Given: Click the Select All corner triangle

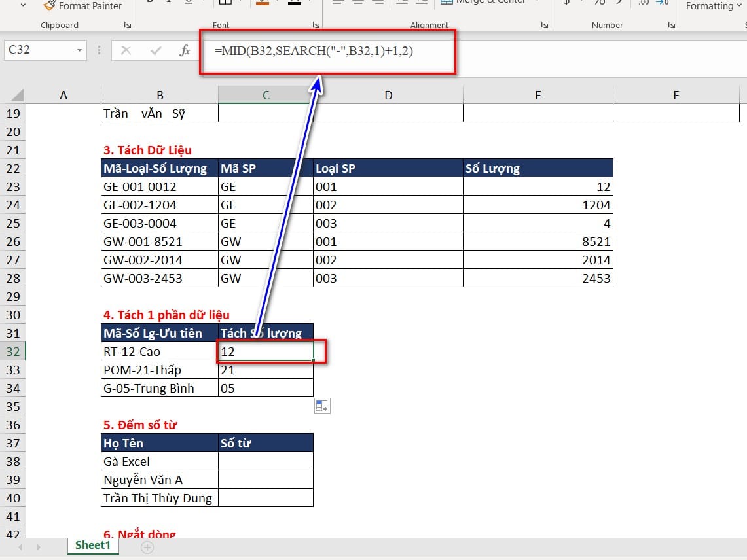Looking at the screenshot, I should click(x=17, y=96).
